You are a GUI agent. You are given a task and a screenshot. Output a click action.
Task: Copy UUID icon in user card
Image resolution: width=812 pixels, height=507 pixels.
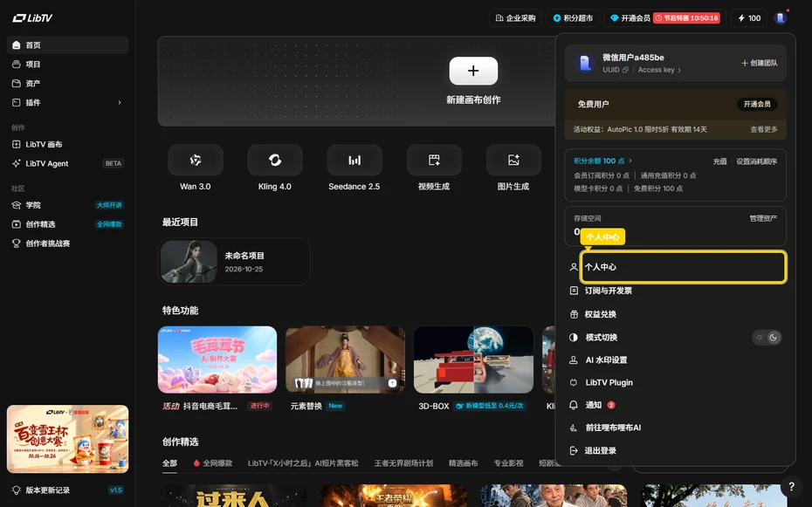[625, 70]
